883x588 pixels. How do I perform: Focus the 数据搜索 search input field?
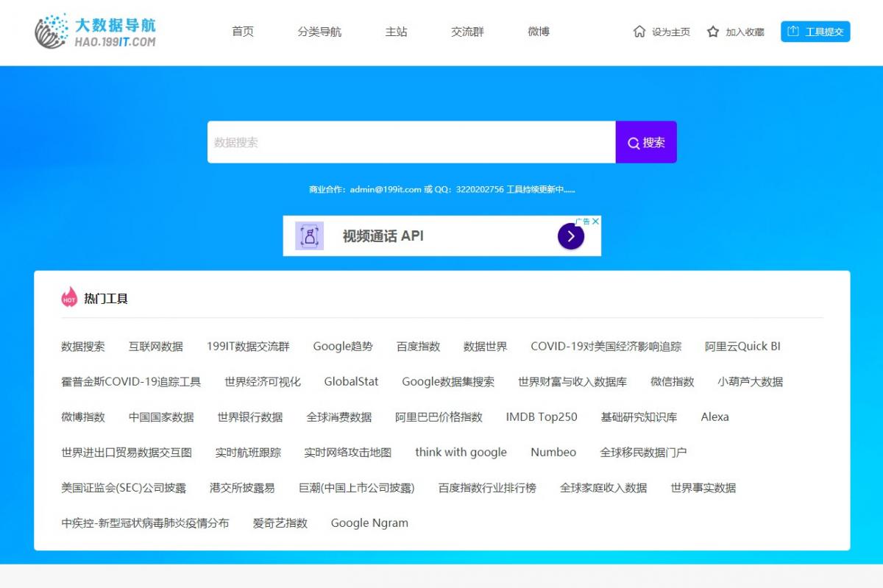[x=411, y=142]
